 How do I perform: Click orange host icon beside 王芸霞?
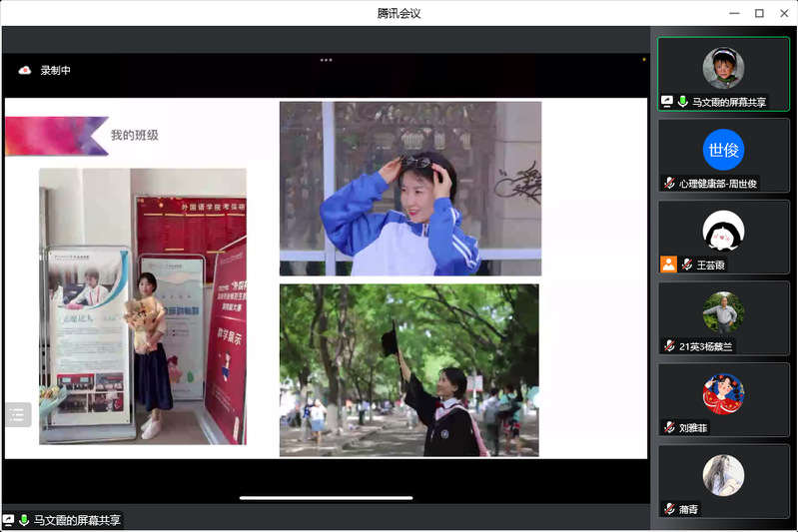668,265
